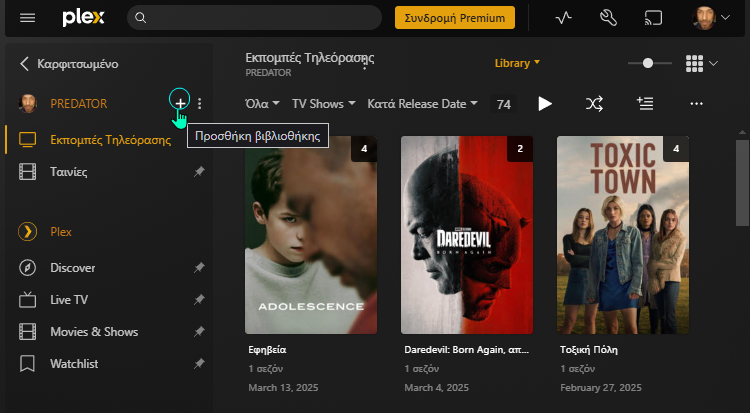The height and width of the screenshot is (413, 750).
Task: Open the TV Shows type dropdown
Action: [x=324, y=104]
